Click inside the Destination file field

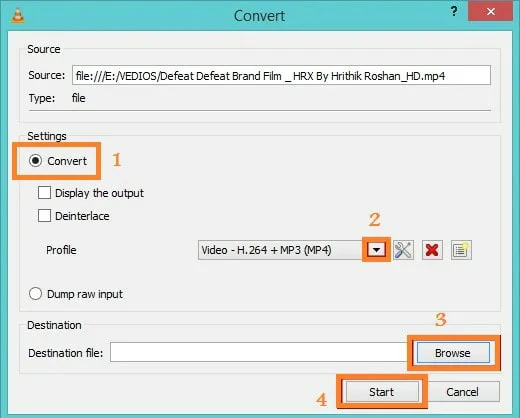[x=260, y=352]
